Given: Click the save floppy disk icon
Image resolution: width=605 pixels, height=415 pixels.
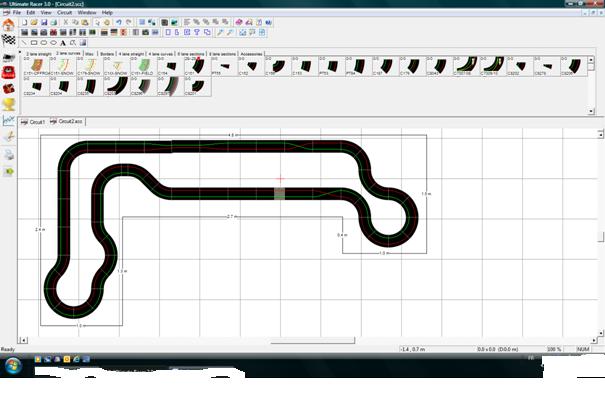Looking at the screenshot, I should point(45,22).
